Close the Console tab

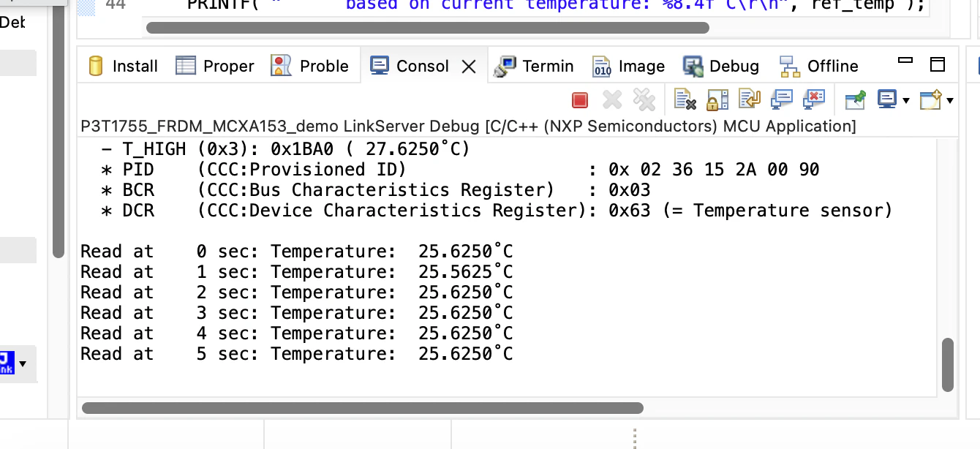click(469, 67)
